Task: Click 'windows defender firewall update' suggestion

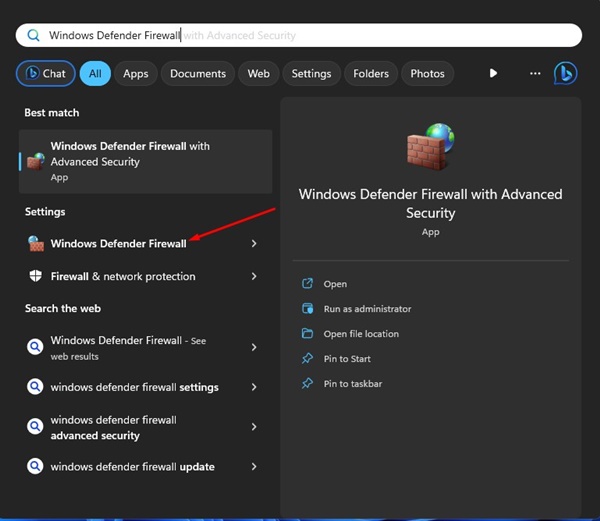Action: [145, 467]
